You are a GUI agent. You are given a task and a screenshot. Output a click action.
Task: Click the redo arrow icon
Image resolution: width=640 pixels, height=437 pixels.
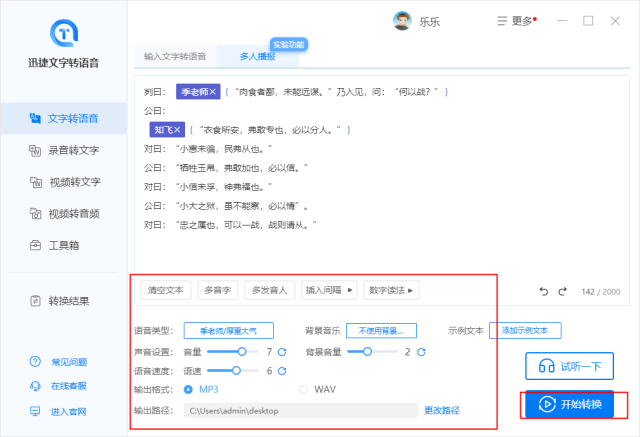[563, 291]
